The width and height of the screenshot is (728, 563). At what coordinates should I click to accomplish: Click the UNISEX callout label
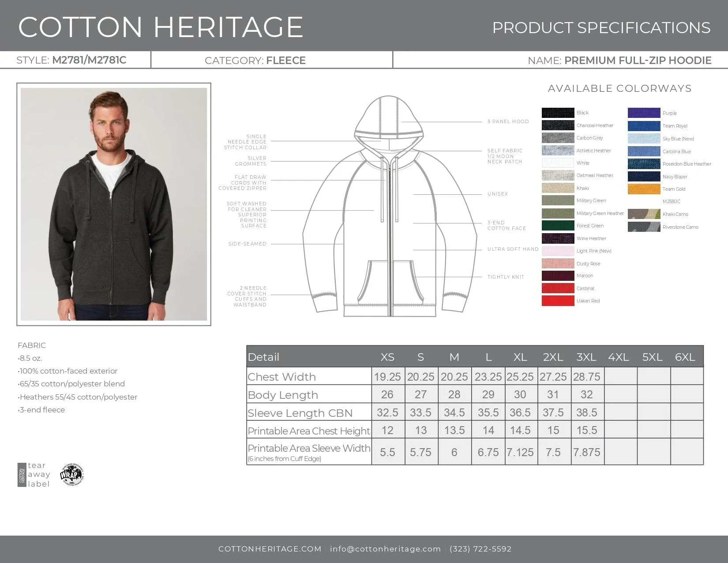[498, 194]
